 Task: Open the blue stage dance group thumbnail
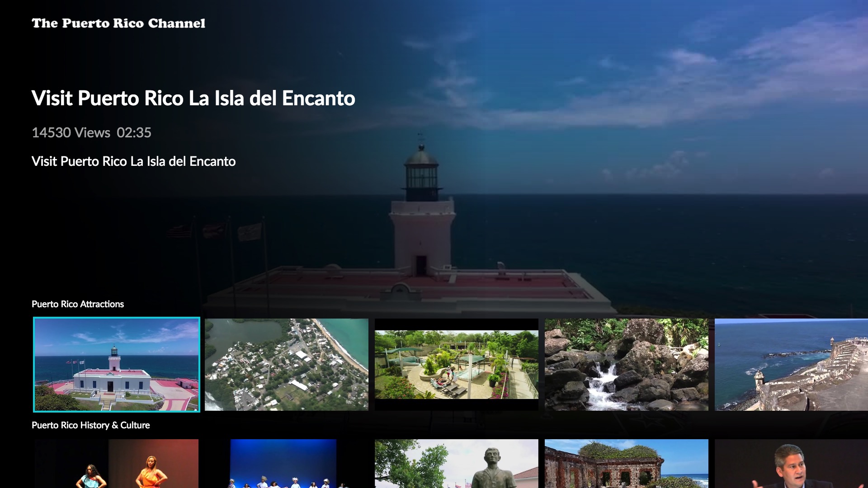pos(287,464)
